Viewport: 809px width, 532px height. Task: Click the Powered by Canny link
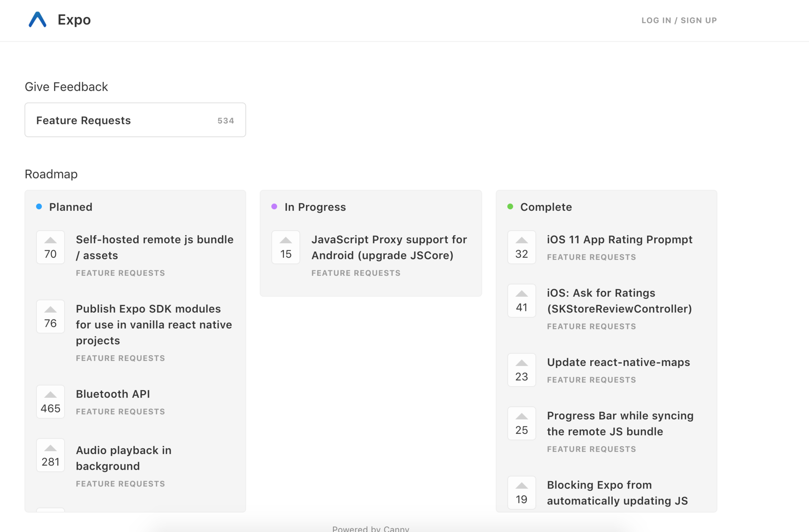pos(370,528)
